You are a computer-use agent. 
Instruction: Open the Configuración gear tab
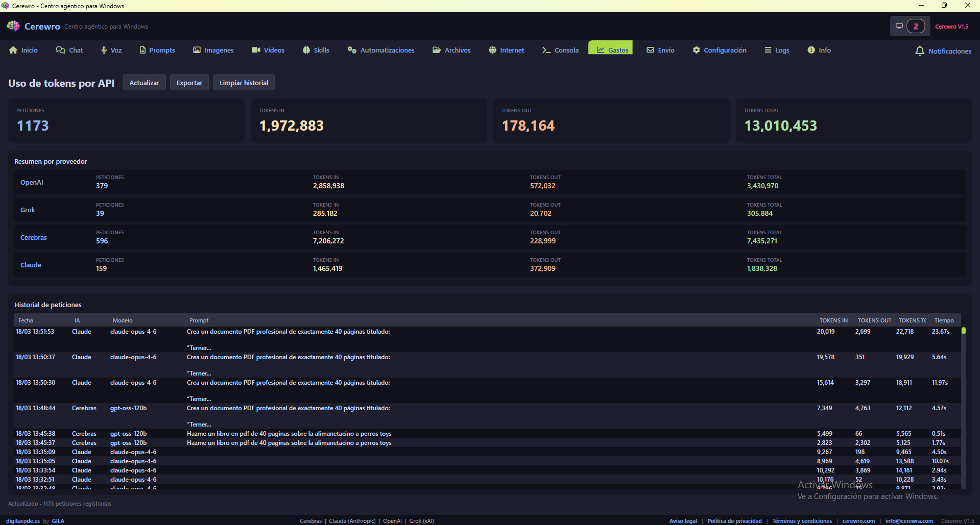[719, 50]
